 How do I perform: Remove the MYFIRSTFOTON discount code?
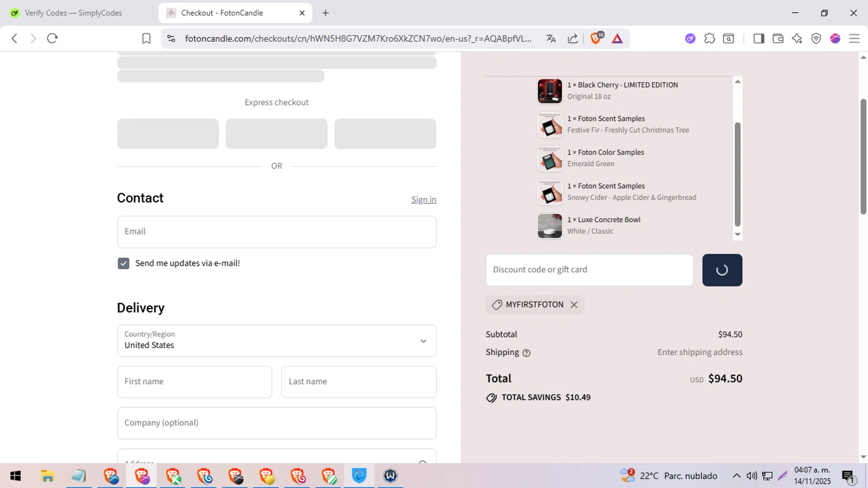tap(574, 304)
